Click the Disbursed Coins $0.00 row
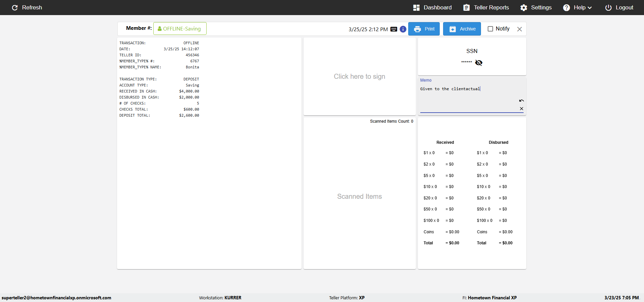This screenshot has width=644, height=302. tap(495, 232)
